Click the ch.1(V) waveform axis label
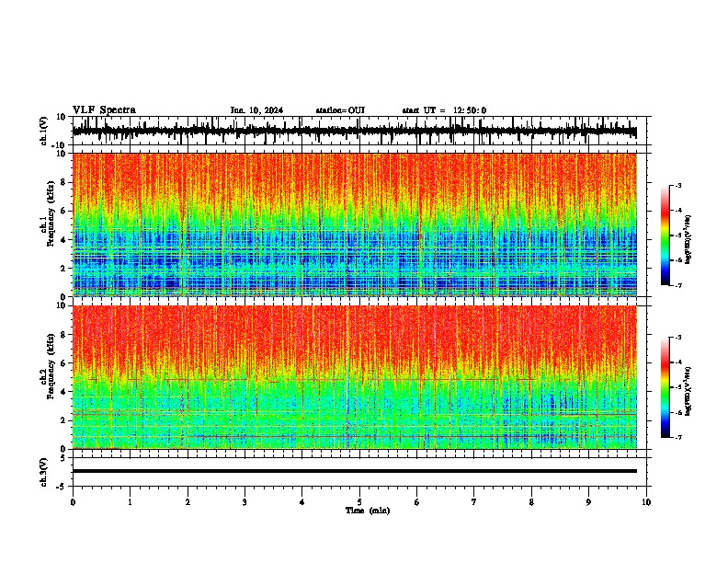This screenshot has height=563, width=728. (x=43, y=131)
